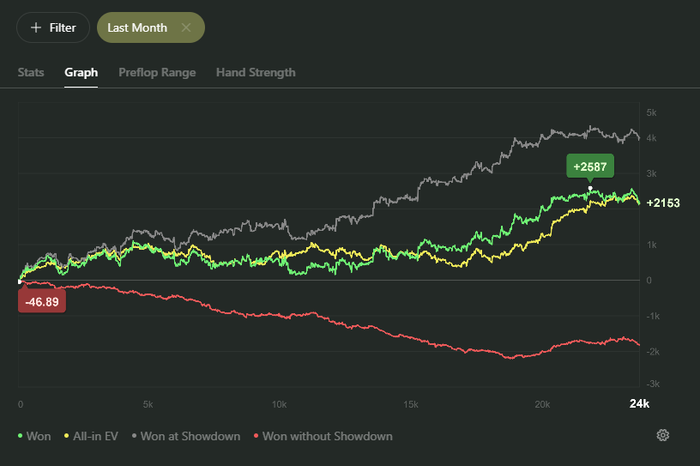Toggle the Won at Showdown legend
700x466 pixels.
point(186,436)
